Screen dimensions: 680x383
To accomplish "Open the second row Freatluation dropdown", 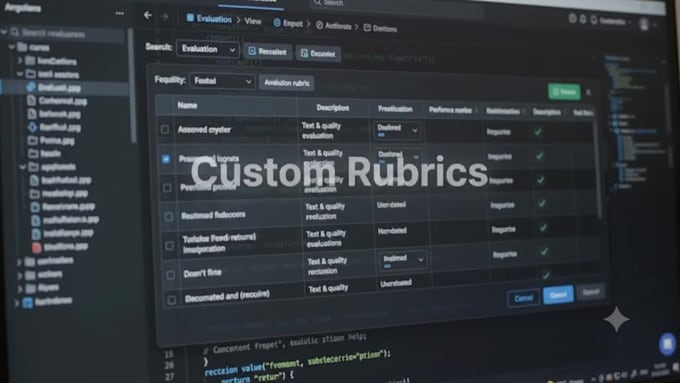I will pos(399,155).
